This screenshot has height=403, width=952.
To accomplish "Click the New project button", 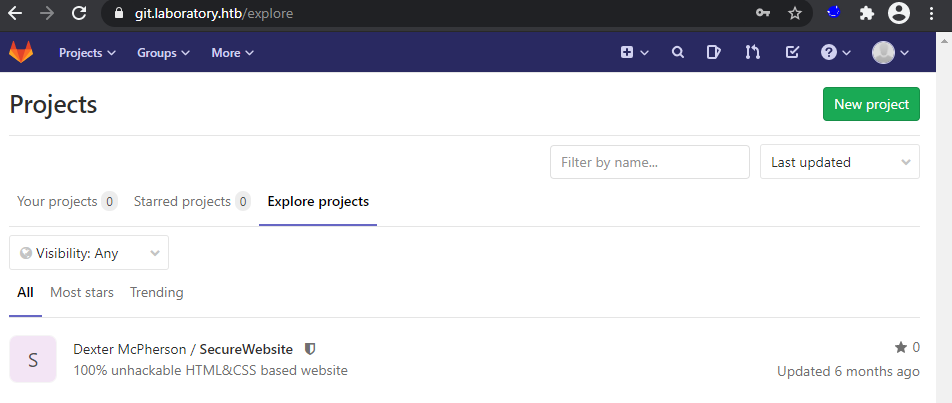I will [870, 104].
